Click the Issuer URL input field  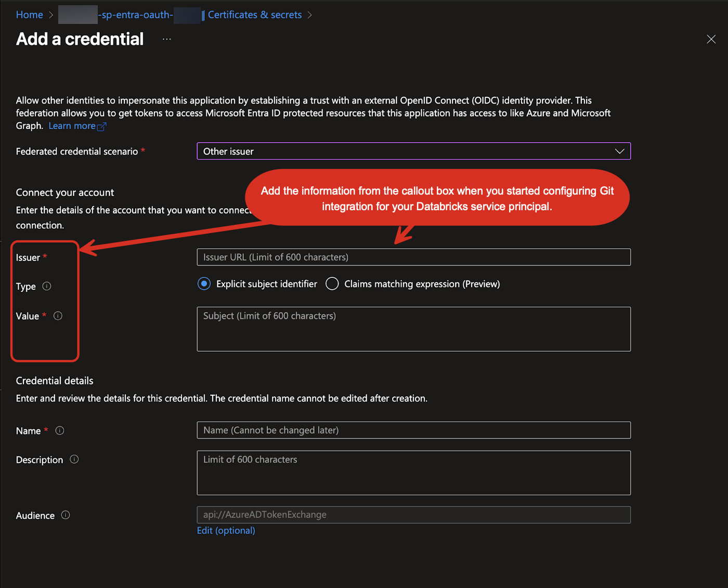coord(413,257)
